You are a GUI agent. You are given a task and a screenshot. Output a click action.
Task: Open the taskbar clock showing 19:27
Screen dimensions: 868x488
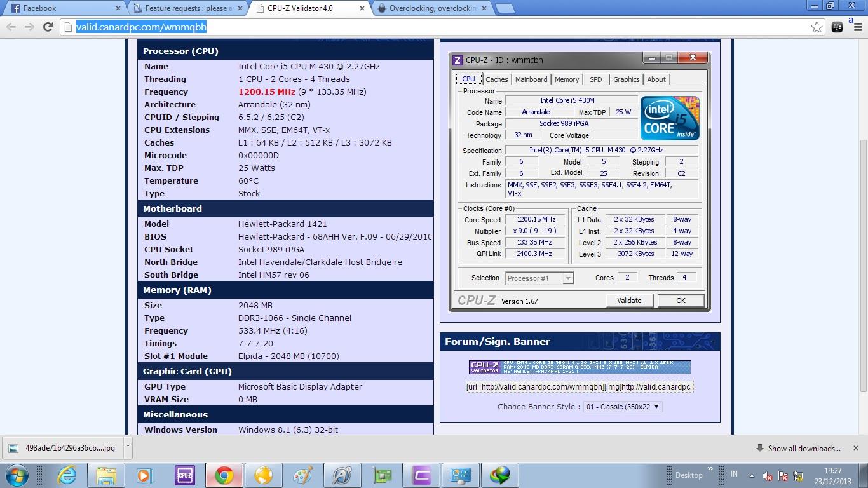click(833, 475)
